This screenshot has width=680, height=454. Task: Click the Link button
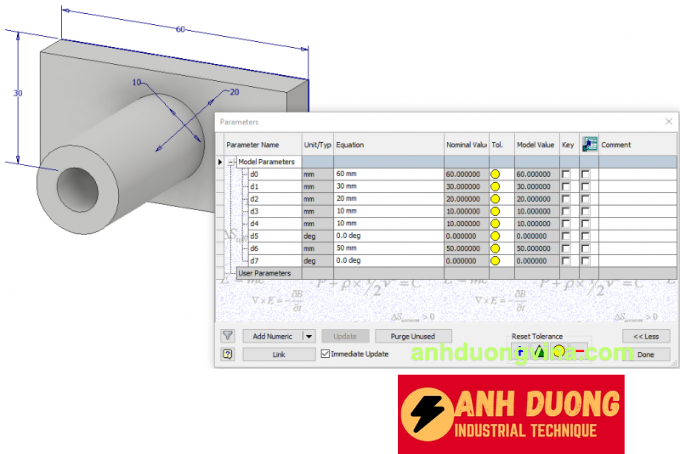tap(278, 354)
